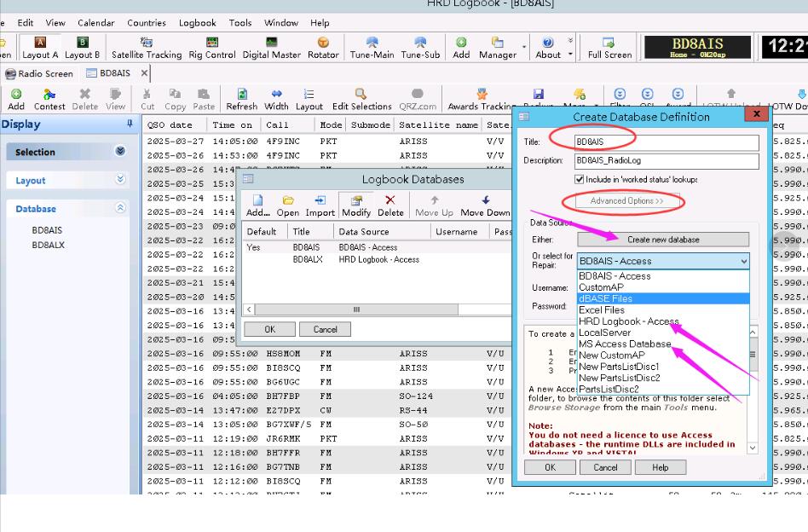Collapse the Selection panel

point(120,151)
